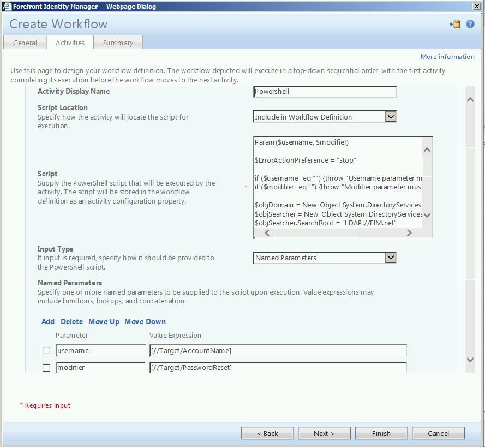Screen dimensions: 485x448
Task: Click the username parameter name field
Action: 100,350
